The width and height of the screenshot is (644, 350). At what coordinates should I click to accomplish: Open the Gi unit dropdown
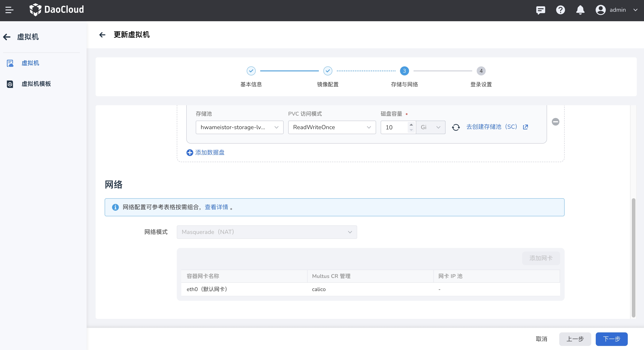click(x=430, y=127)
